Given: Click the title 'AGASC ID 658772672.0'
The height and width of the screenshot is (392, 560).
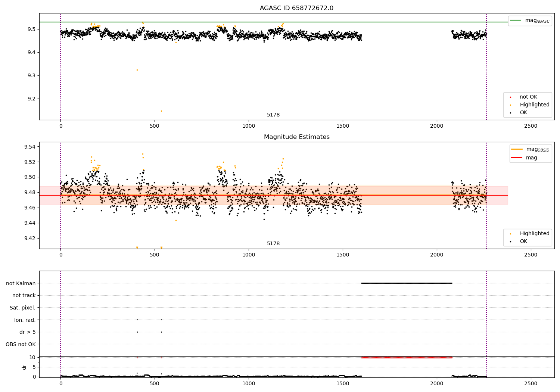Looking at the screenshot, I should [x=296, y=8].
